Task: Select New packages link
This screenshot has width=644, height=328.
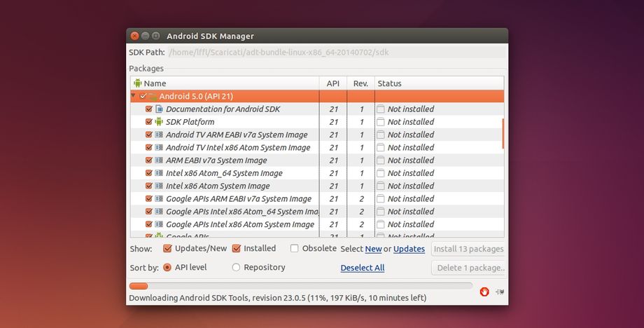Action: [373, 249]
